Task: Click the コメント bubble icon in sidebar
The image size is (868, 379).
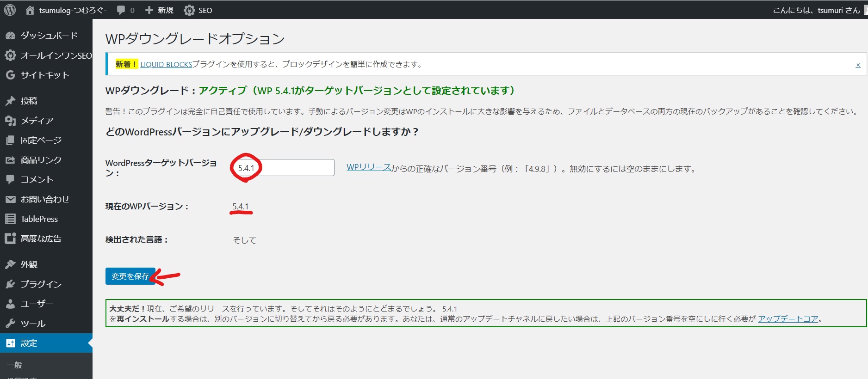Action: coord(10,179)
